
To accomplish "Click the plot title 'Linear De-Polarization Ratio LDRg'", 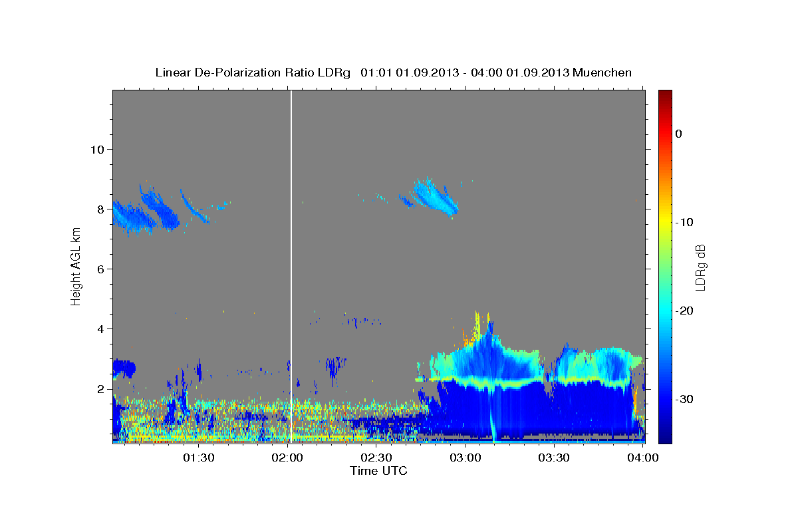I will 253,72.
